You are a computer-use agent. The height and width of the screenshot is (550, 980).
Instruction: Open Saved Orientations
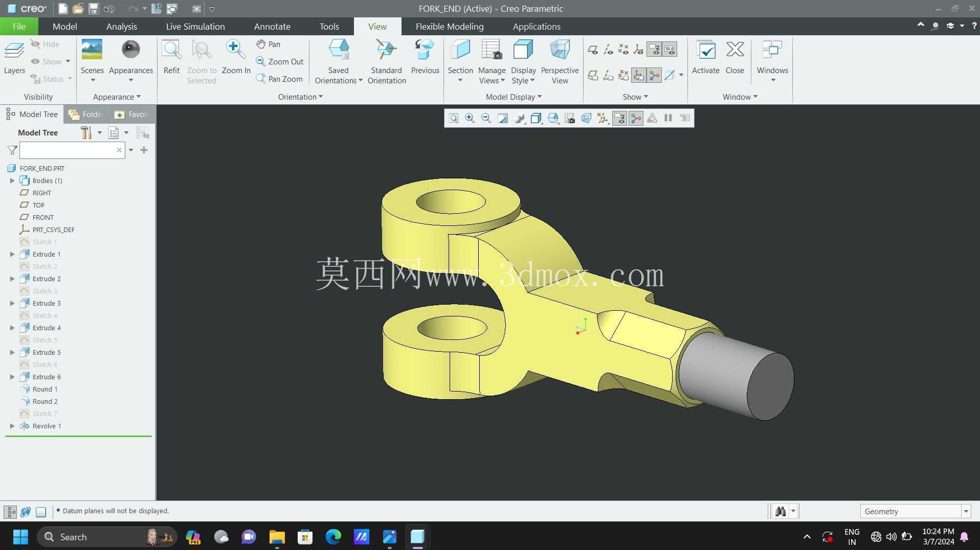(x=339, y=61)
